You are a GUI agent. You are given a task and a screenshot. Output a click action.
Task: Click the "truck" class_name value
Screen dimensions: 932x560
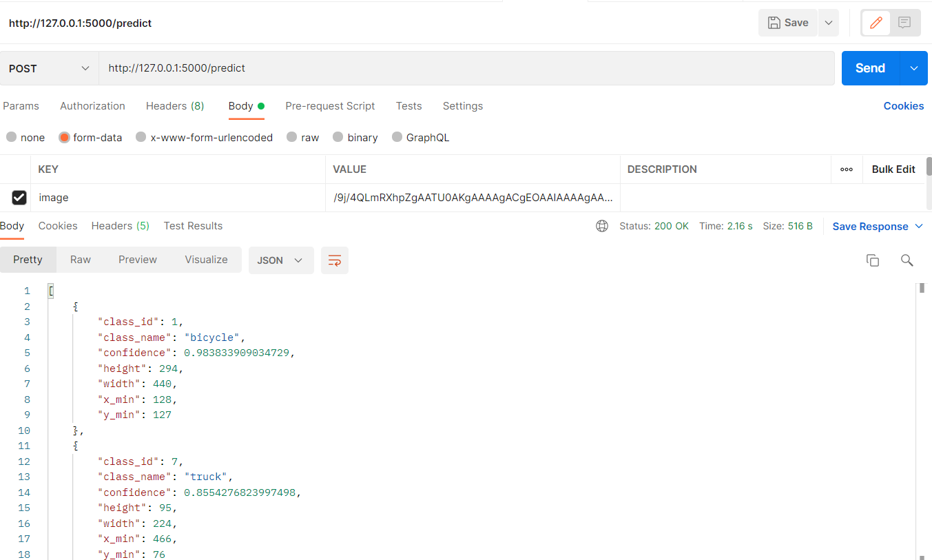click(205, 477)
